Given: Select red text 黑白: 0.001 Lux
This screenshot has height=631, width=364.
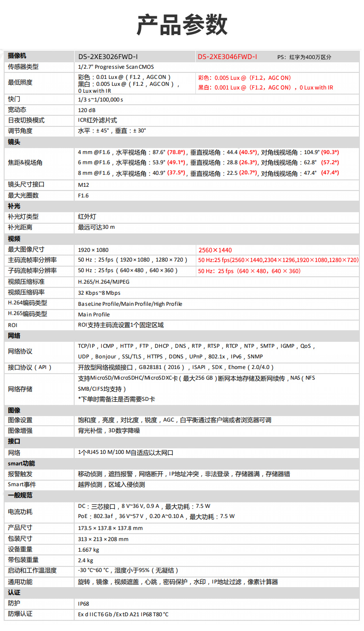Looking at the screenshot, I should tap(266, 88).
